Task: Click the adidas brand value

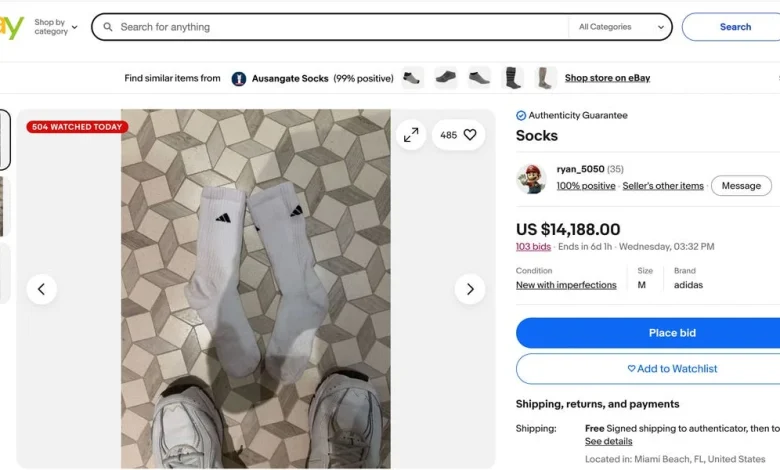Action: click(688, 285)
